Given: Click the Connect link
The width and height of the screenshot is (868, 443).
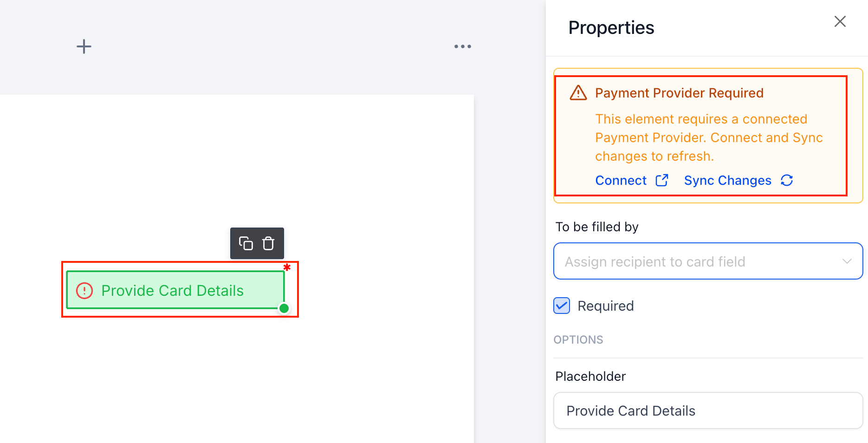Looking at the screenshot, I should [621, 180].
